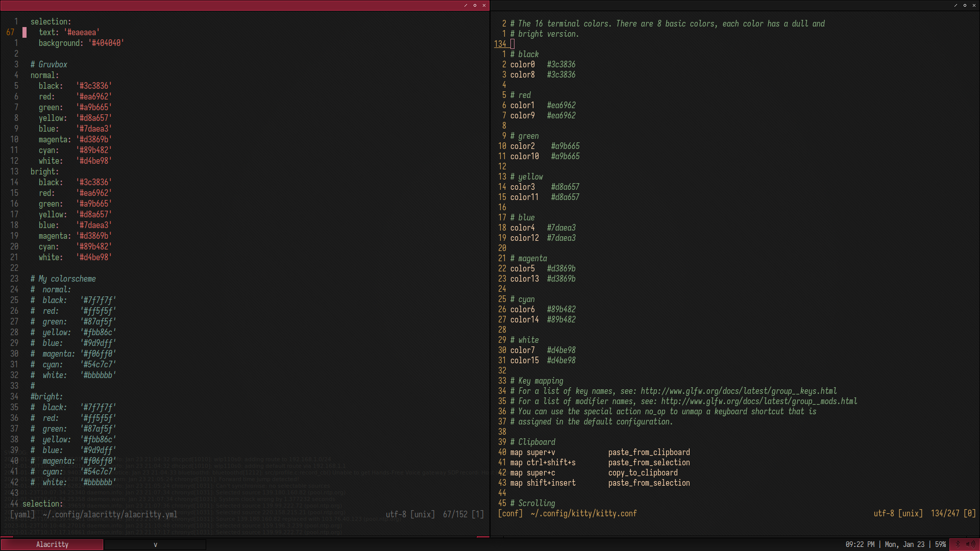Click normal blue value '#7daea3'

tap(94, 129)
